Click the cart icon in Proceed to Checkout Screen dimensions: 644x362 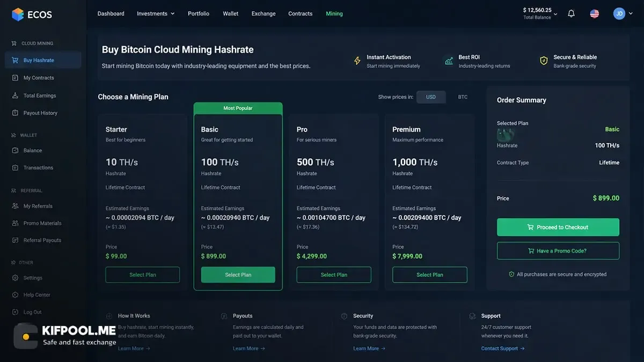pos(530,227)
